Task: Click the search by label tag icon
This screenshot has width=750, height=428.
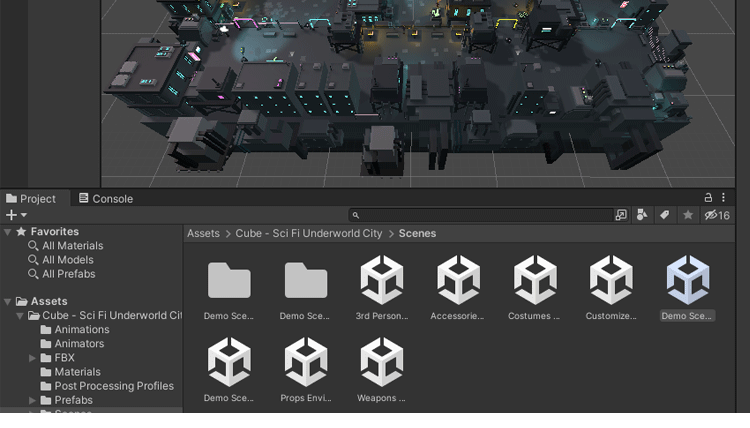Action: (x=664, y=215)
